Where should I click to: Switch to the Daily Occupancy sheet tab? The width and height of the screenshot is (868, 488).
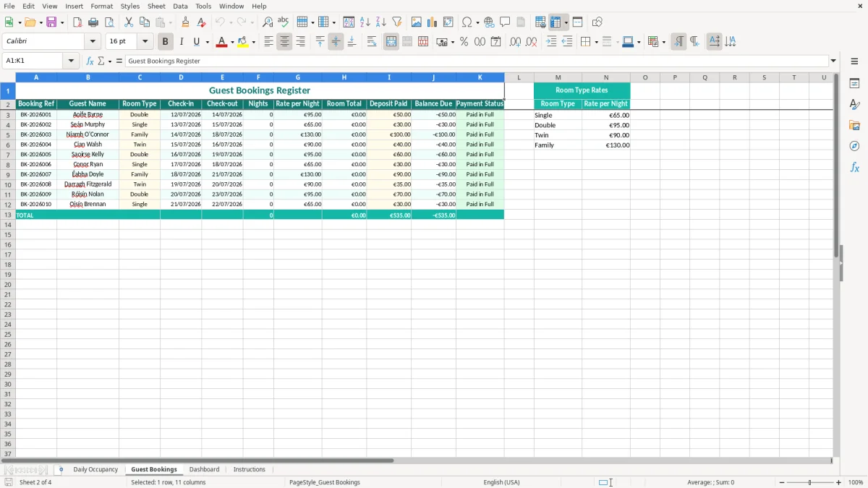coord(95,470)
